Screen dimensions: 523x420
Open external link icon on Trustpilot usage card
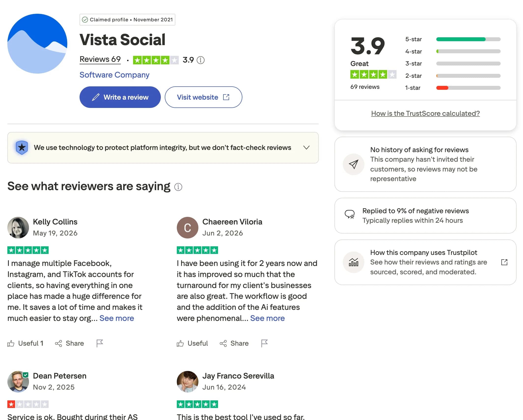[504, 262]
